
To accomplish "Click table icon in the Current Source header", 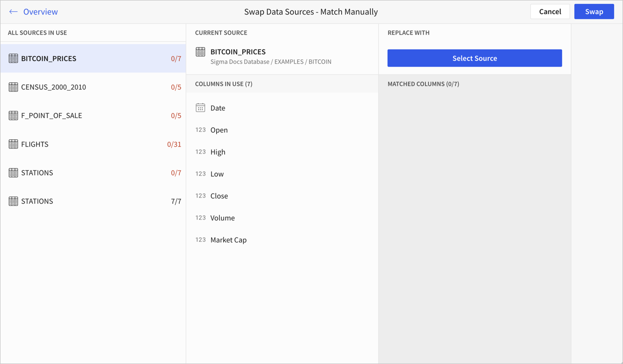I will click(200, 51).
